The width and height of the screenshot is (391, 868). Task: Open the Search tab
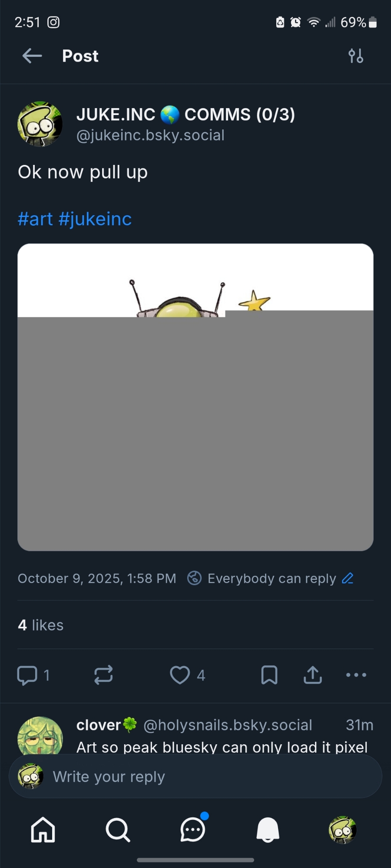[x=118, y=830]
